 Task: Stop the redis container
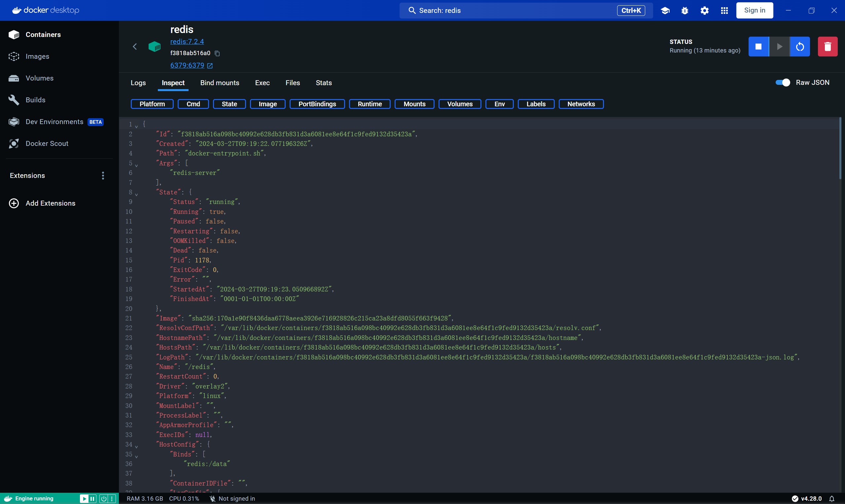pyautogui.click(x=758, y=47)
